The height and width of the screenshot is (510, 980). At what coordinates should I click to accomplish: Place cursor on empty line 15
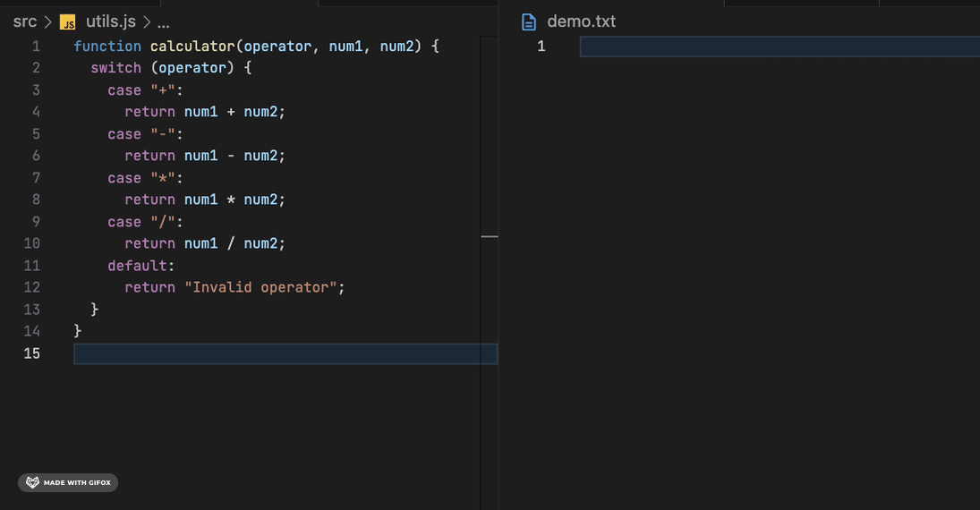coord(285,353)
